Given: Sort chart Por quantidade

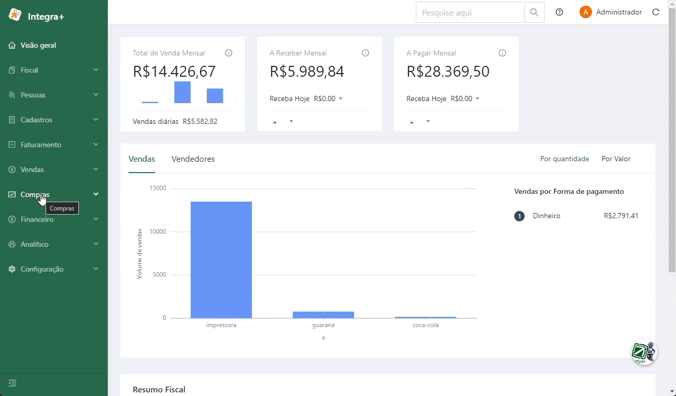Looking at the screenshot, I should [x=564, y=159].
